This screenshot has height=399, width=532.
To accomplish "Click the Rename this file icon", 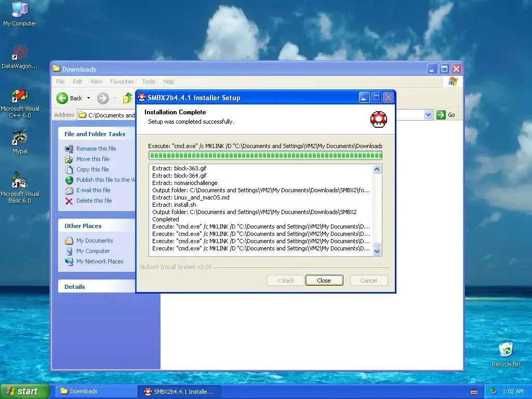I will [69, 149].
